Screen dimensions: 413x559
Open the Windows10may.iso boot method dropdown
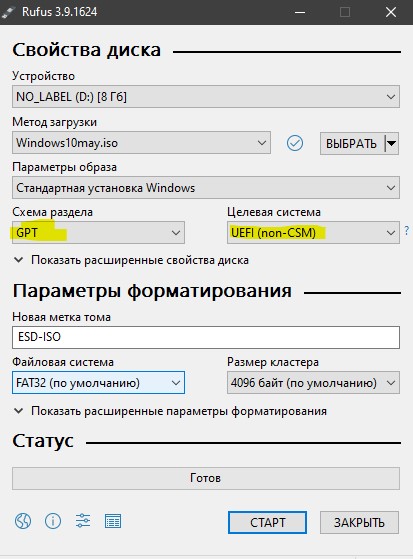[141, 143]
